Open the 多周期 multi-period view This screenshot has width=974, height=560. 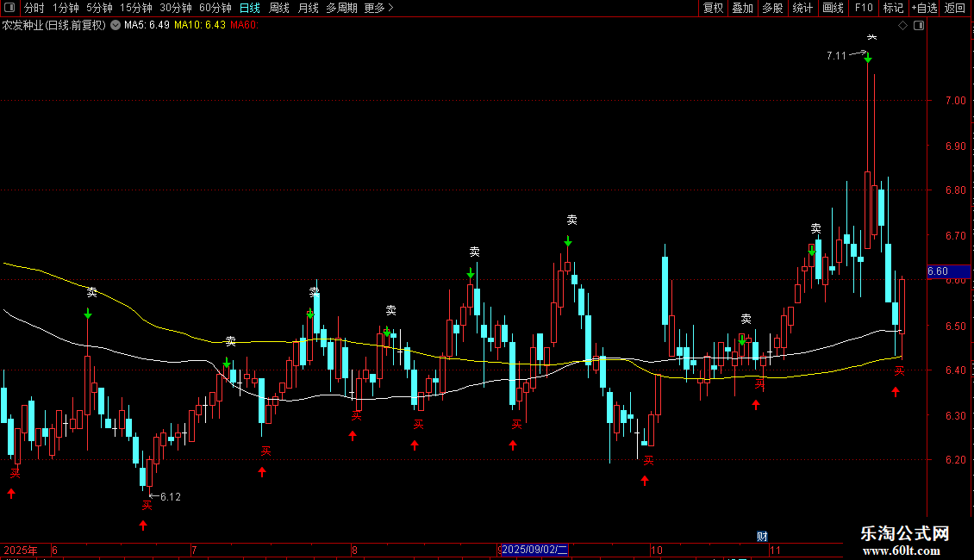click(341, 8)
